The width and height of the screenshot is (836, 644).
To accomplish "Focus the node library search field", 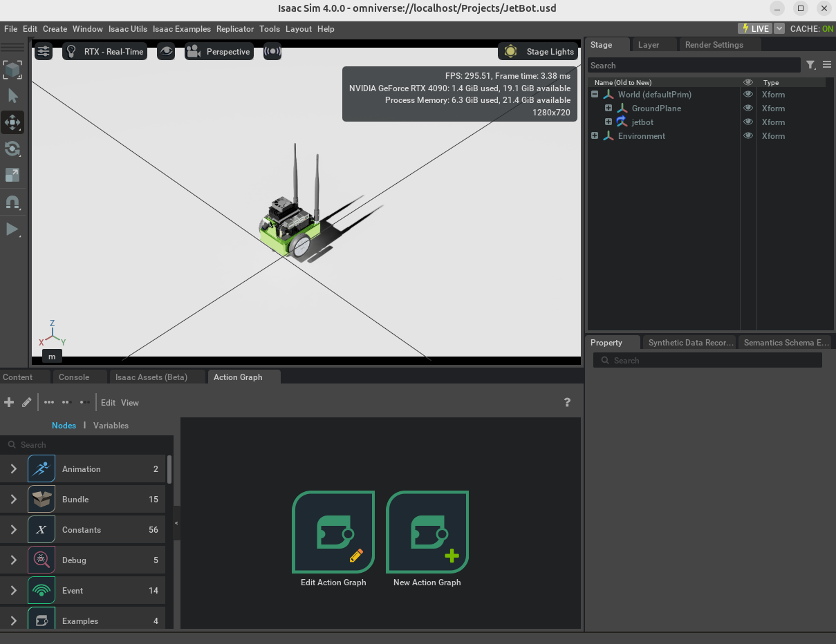I will coord(87,445).
